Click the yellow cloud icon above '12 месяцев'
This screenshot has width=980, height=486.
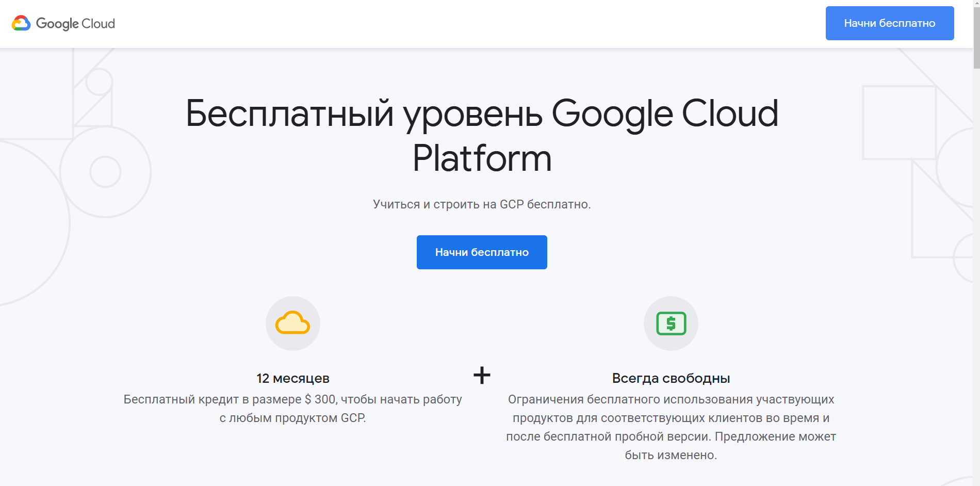click(x=293, y=323)
